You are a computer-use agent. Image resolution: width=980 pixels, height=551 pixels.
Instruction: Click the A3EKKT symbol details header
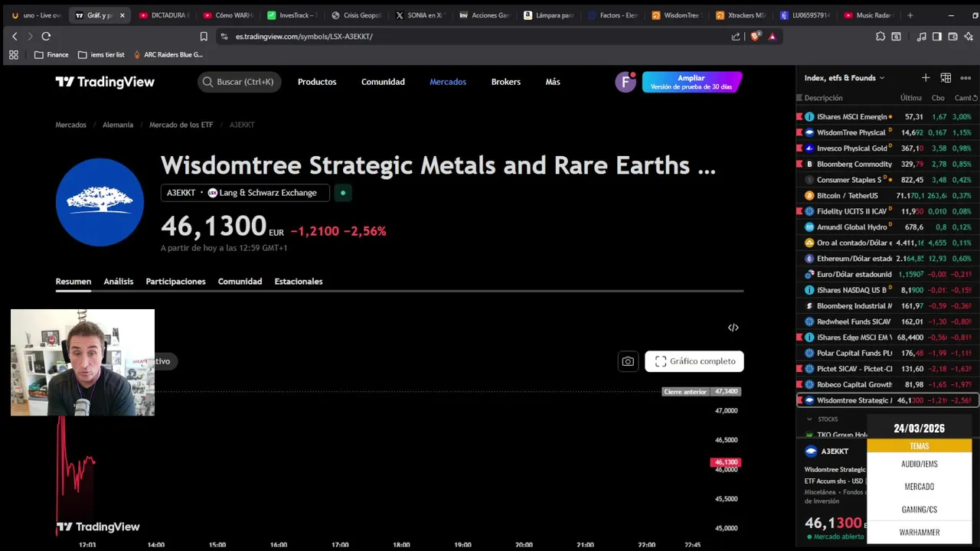pyautogui.click(x=835, y=452)
